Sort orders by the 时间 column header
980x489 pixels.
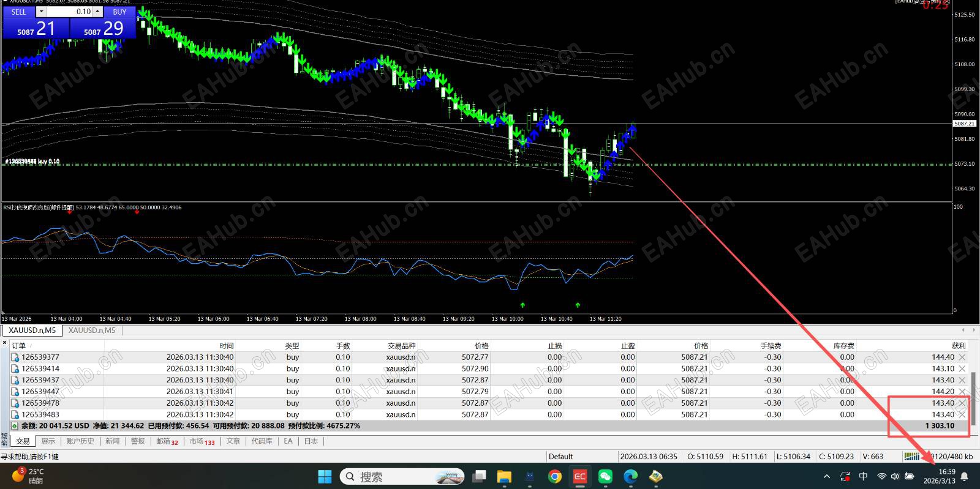(x=227, y=346)
